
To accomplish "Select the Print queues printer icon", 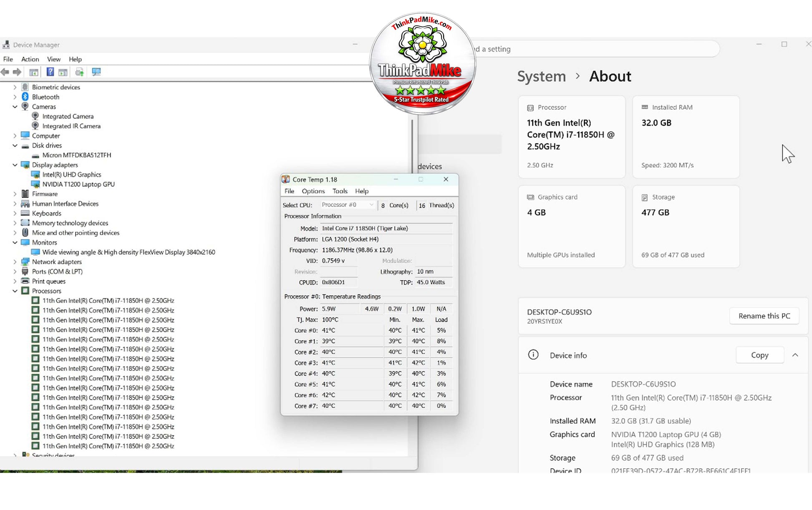I will click(25, 281).
